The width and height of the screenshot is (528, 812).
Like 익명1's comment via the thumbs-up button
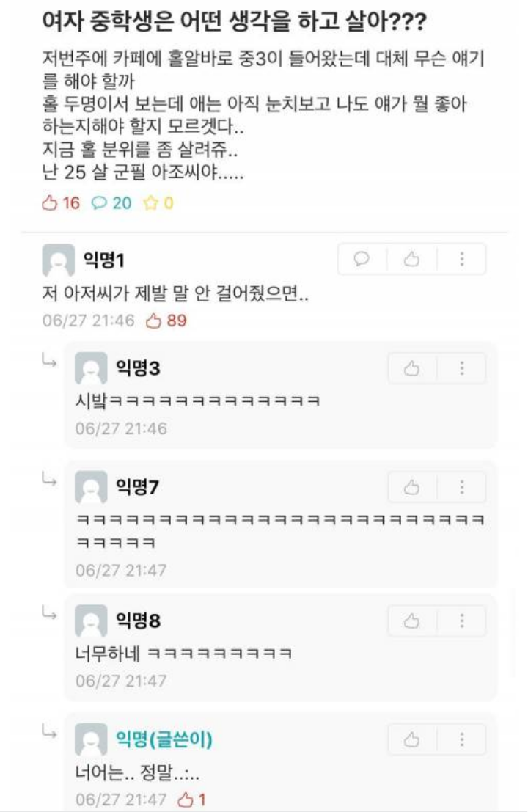coord(411,258)
